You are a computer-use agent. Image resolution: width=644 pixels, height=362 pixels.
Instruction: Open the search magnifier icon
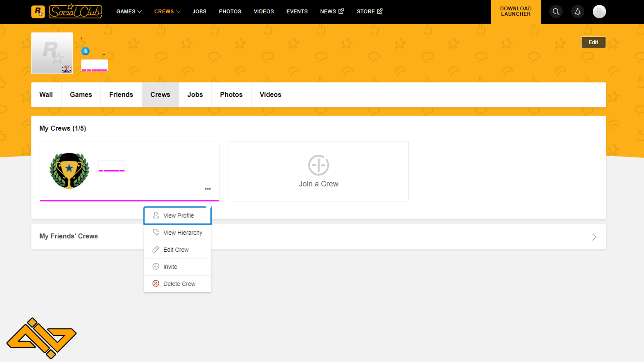(x=556, y=12)
